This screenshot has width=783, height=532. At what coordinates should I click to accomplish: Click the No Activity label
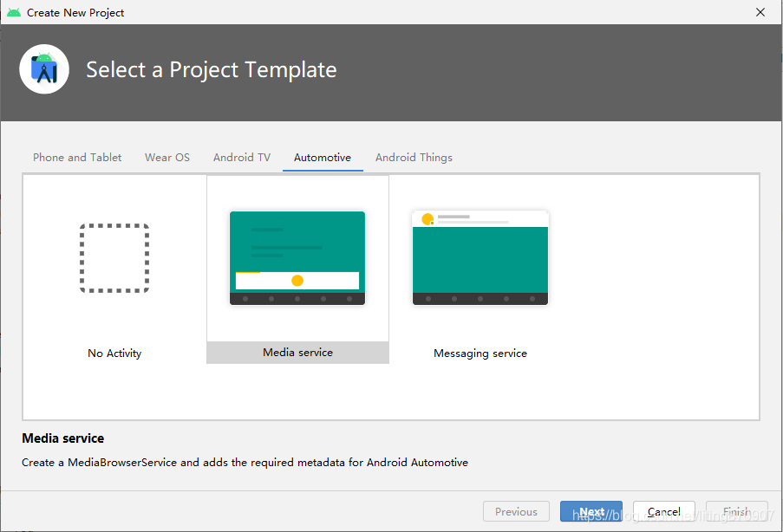(114, 354)
